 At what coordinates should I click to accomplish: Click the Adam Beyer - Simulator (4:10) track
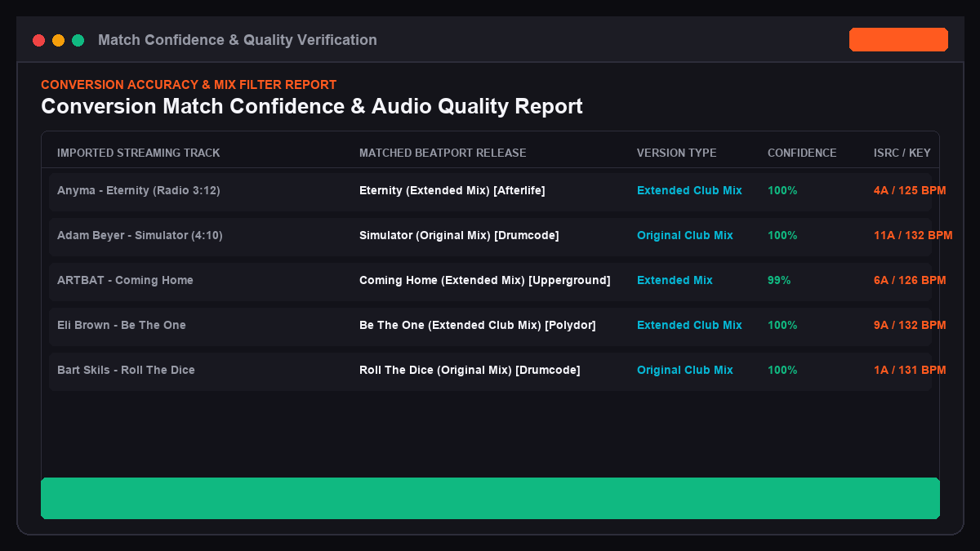tap(140, 235)
